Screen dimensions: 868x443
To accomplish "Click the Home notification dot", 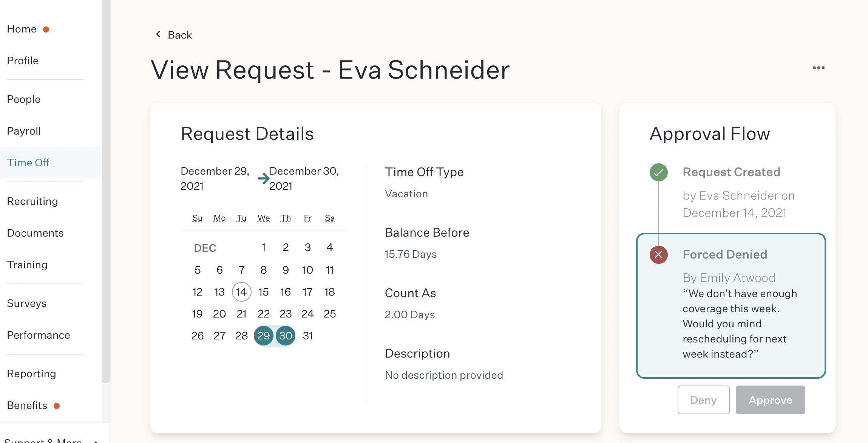I will point(46,29).
